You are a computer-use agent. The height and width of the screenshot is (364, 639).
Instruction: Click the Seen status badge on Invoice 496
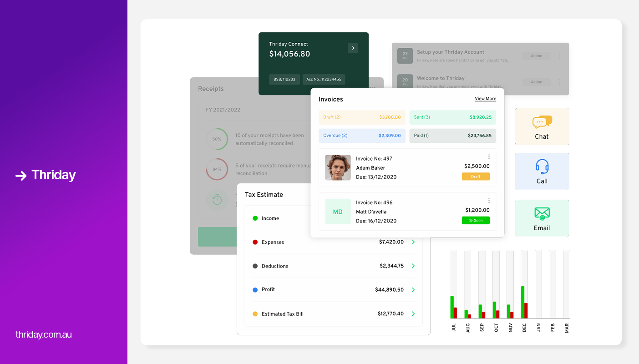476,220
